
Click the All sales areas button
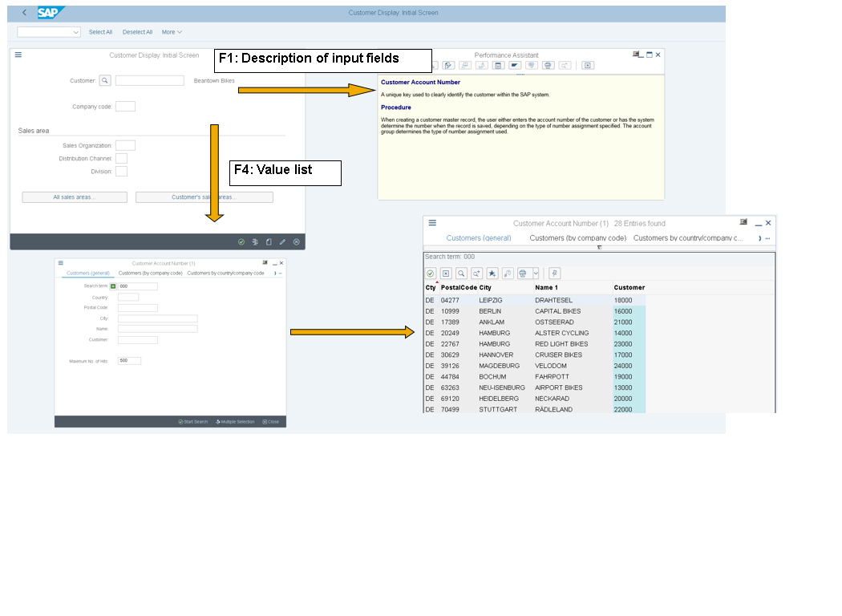[x=74, y=197]
